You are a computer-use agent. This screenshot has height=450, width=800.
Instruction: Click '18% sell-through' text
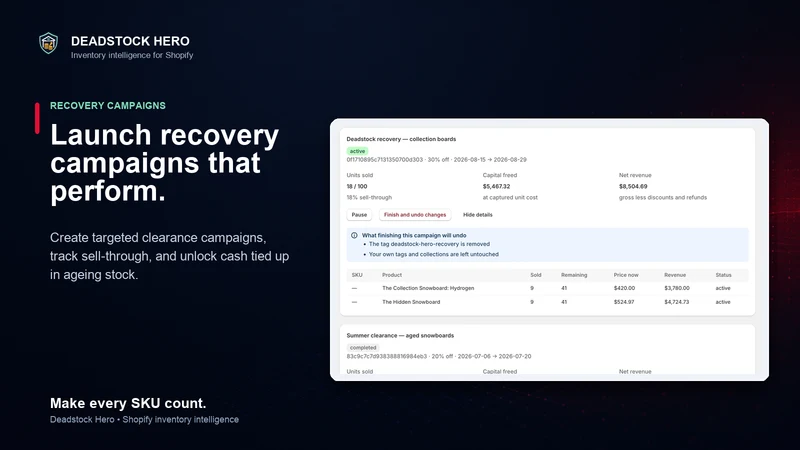(x=369, y=197)
